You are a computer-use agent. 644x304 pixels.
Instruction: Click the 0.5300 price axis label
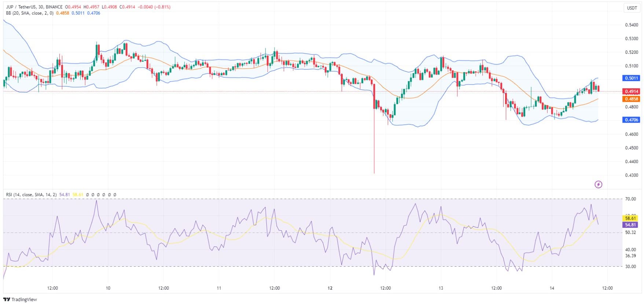point(631,38)
